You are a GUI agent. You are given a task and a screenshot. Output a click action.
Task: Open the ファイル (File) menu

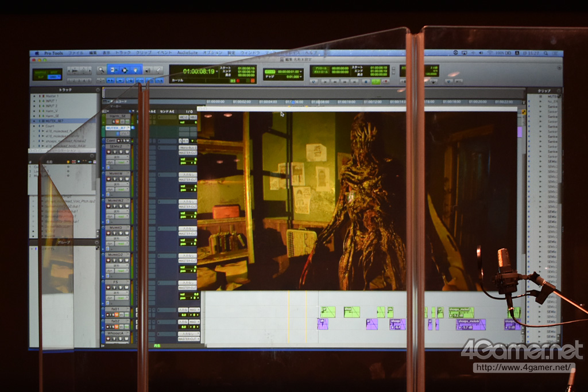tap(76, 53)
